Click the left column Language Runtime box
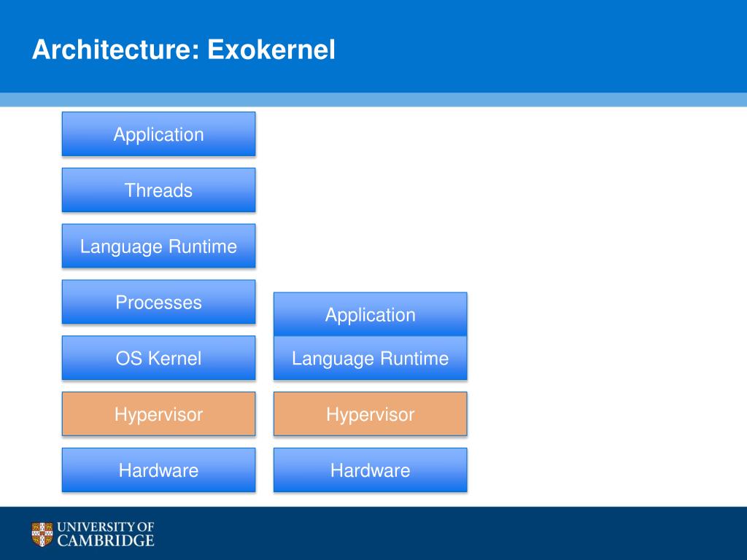This screenshot has height=560, width=747. 158,246
